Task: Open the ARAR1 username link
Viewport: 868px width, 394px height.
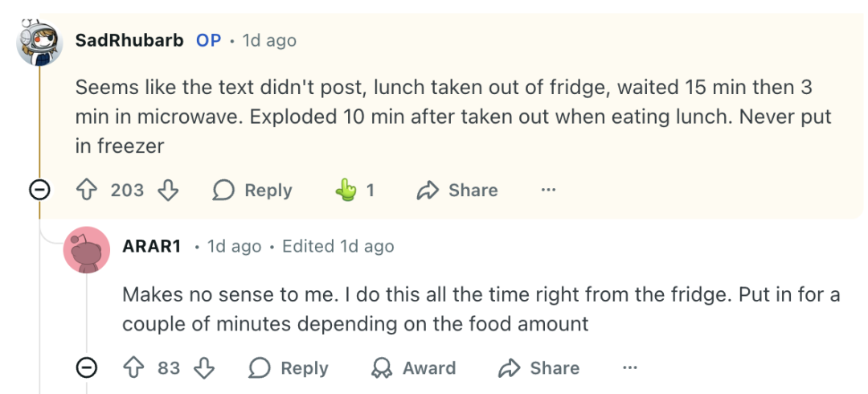Action: (151, 246)
